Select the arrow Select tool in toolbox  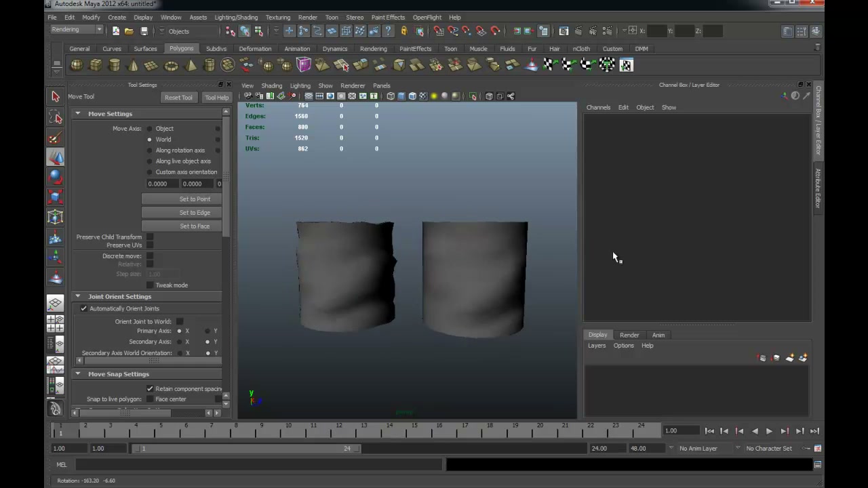point(56,97)
